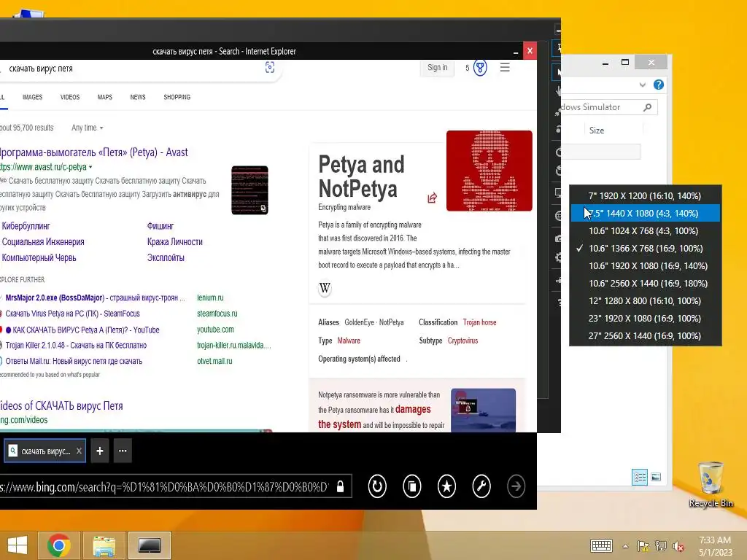Open the Windows Start button
747x560 pixels.
coord(18,545)
